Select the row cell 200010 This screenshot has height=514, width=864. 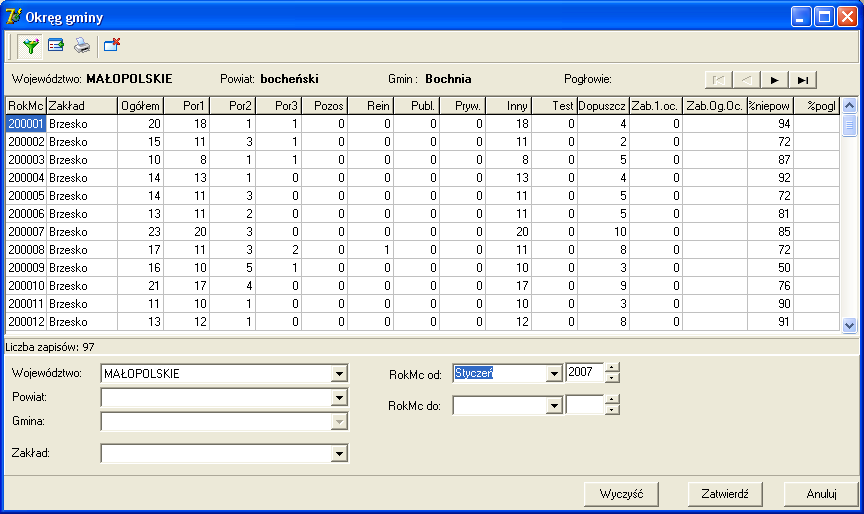25,286
